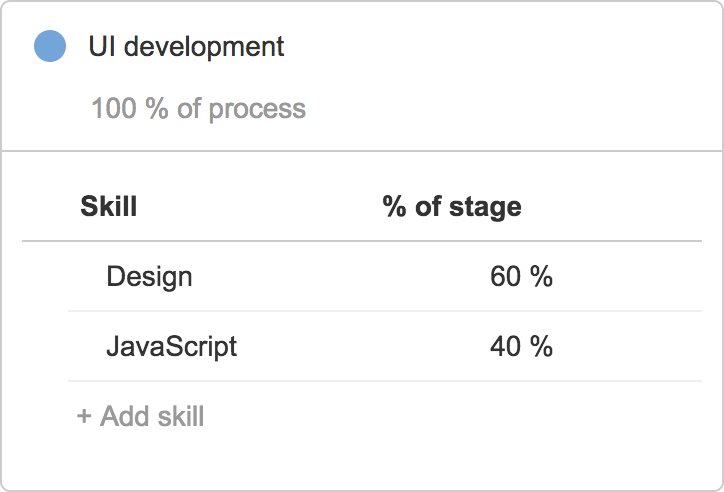Edit the 40 value for JavaScript
This screenshot has width=724, height=492.
(506, 346)
